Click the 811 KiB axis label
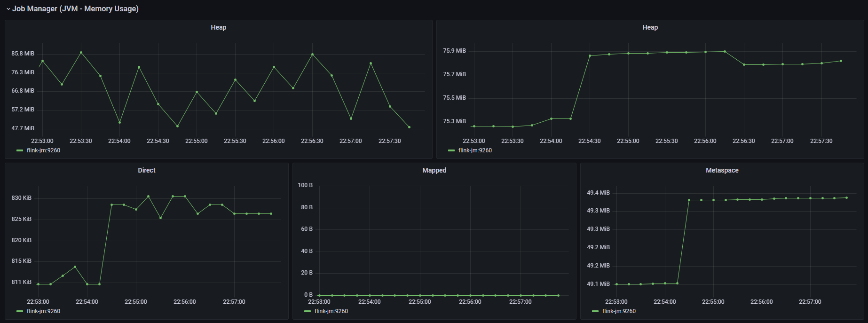The image size is (868, 323). (22, 282)
